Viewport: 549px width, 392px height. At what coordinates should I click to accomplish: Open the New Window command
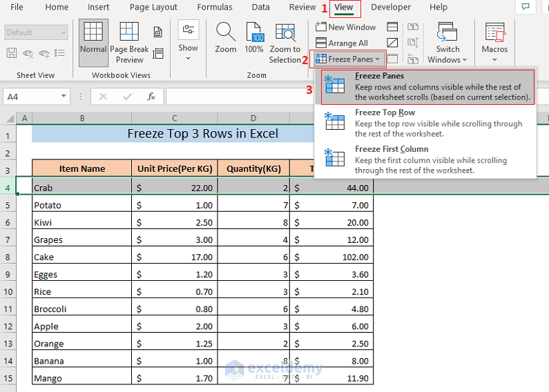tap(345, 27)
